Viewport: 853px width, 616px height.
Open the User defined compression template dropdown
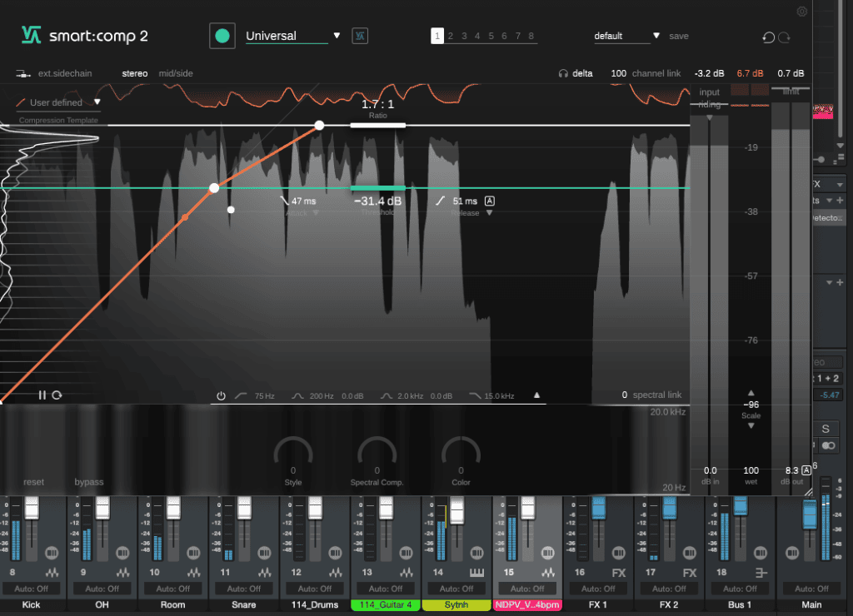(x=97, y=102)
